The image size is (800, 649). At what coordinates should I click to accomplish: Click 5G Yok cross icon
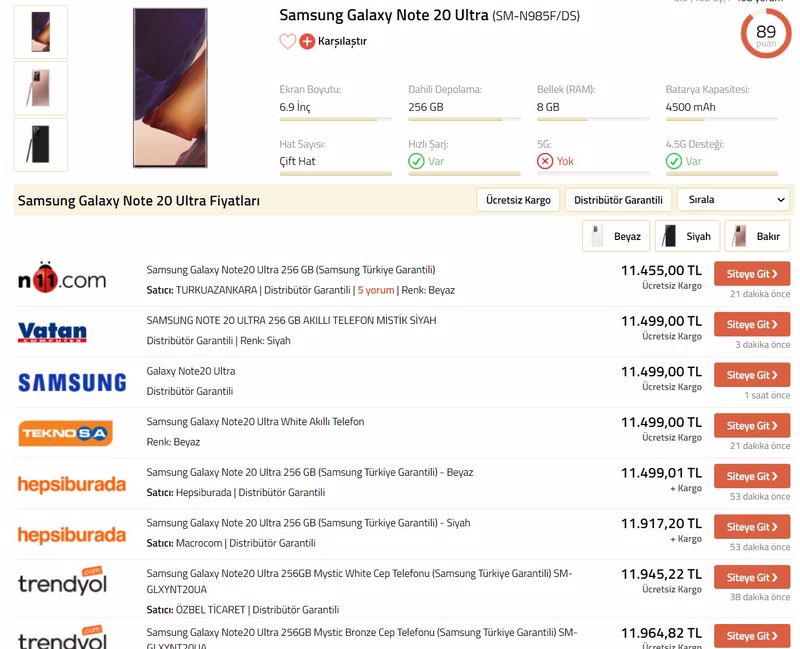click(x=545, y=161)
